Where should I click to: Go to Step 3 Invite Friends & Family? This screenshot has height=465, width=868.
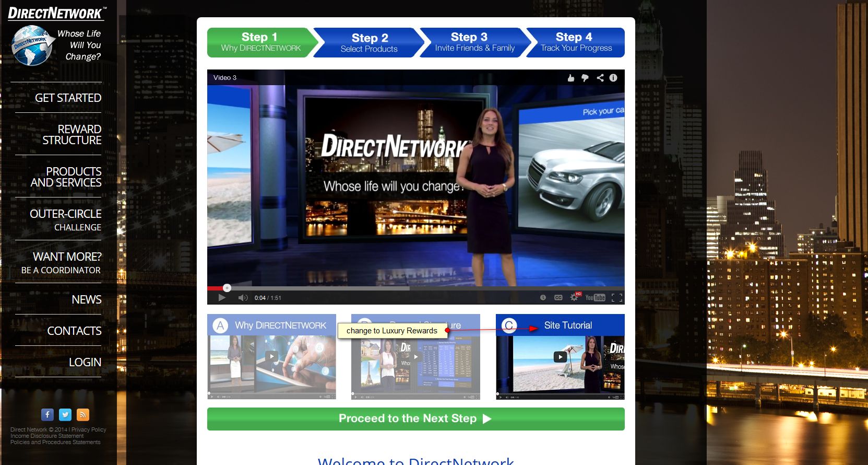[x=475, y=42]
